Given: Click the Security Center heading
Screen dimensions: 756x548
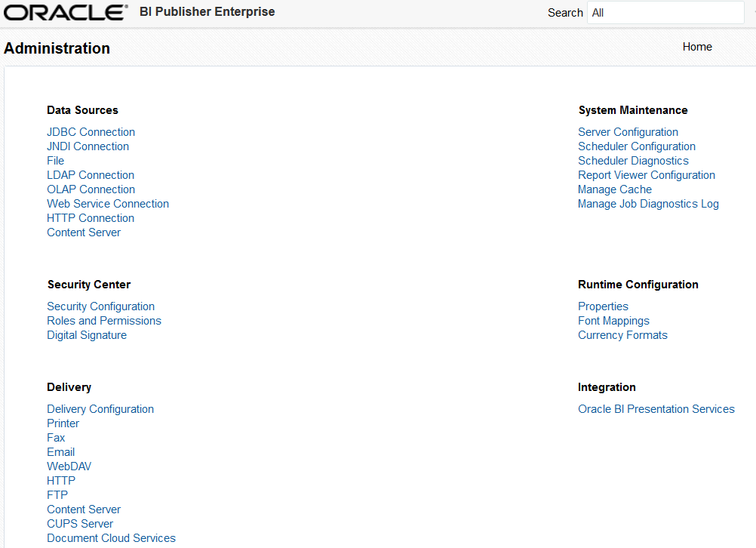Looking at the screenshot, I should pos(89,285).
